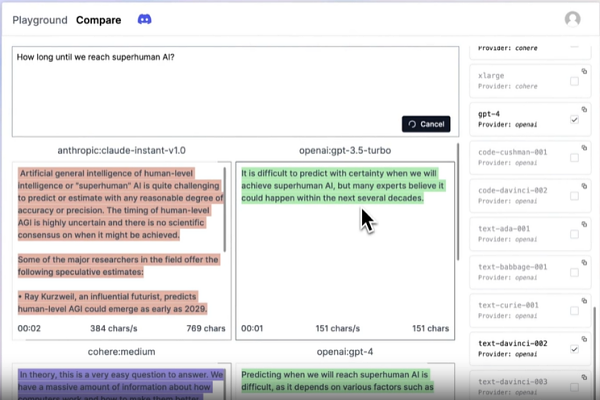Click the corner icon on text-davinci-002 card
The height and width of the screenshot is (400, 600).
(x=583, y=338)
